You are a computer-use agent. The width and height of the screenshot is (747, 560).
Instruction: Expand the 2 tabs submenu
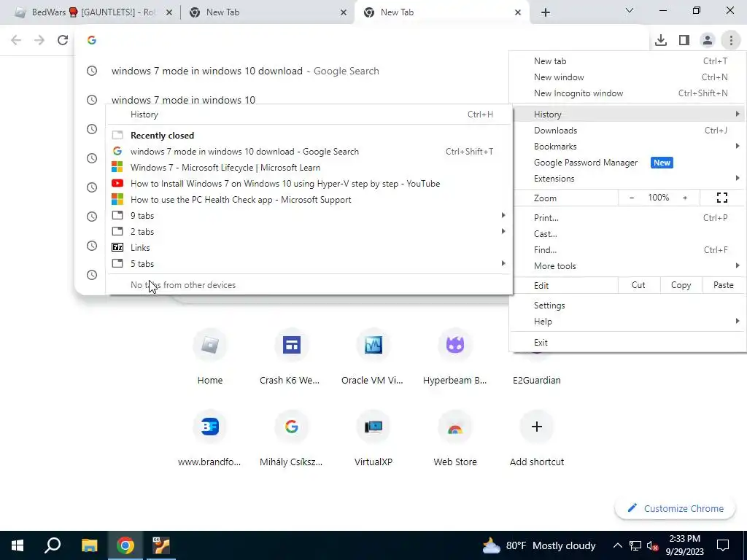[309, 232]
